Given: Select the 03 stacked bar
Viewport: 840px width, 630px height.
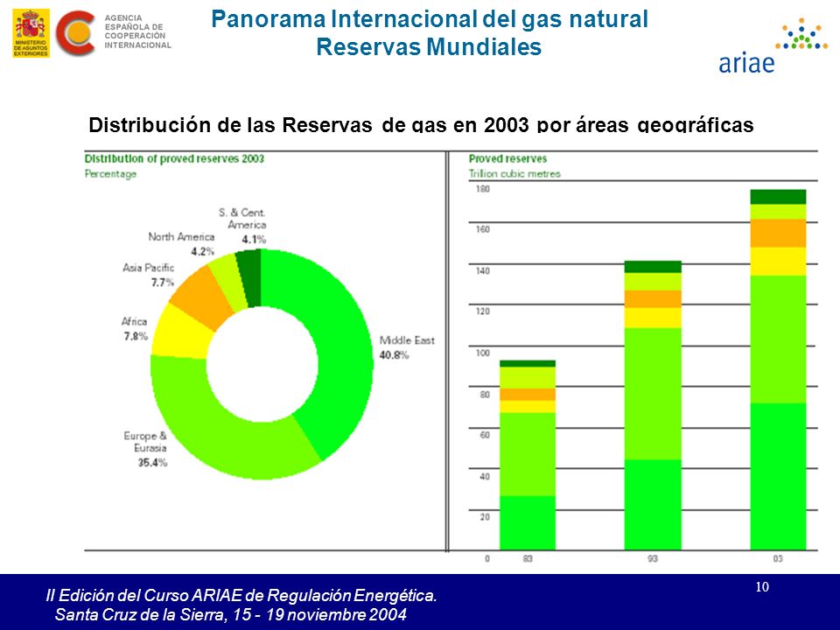Looking at the screenshot, I should tap(778, 369).
